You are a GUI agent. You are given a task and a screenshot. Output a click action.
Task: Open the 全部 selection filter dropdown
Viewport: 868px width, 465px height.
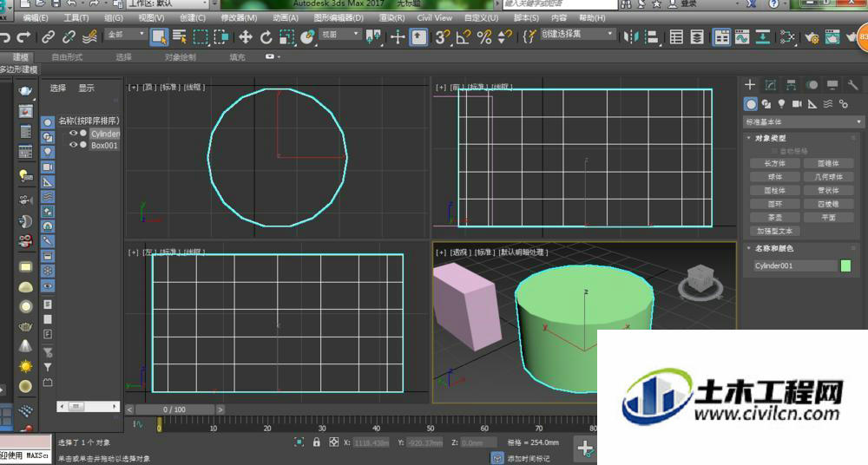[126, 35]
